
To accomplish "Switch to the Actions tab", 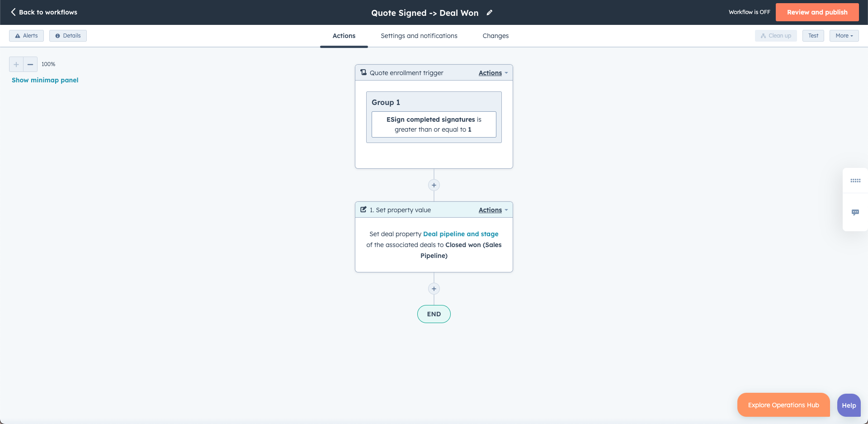I will (x=344, y=36).
